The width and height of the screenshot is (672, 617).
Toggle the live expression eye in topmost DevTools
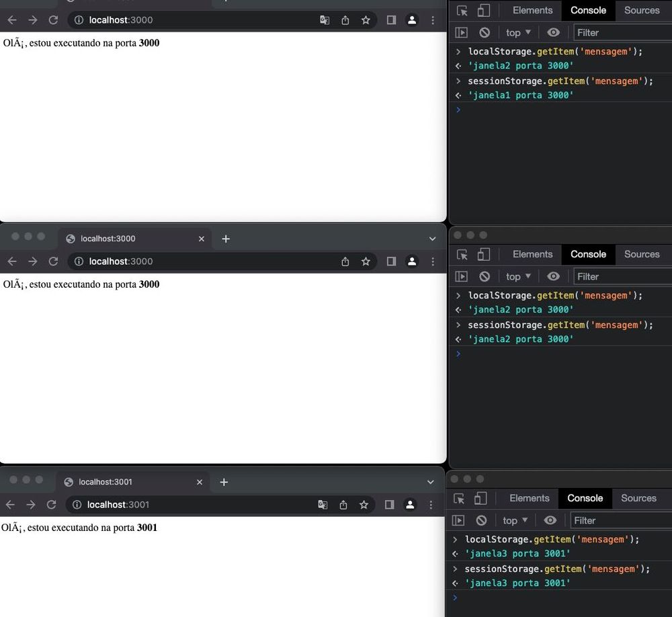(553, 32)
